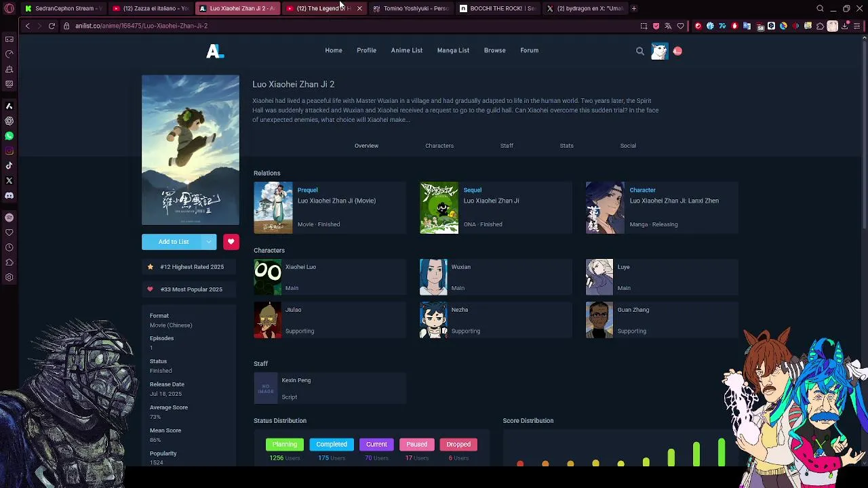Toggle the red favourite heart button
The height and width of the screenshot is (488, 868).
tap(231, 242)
